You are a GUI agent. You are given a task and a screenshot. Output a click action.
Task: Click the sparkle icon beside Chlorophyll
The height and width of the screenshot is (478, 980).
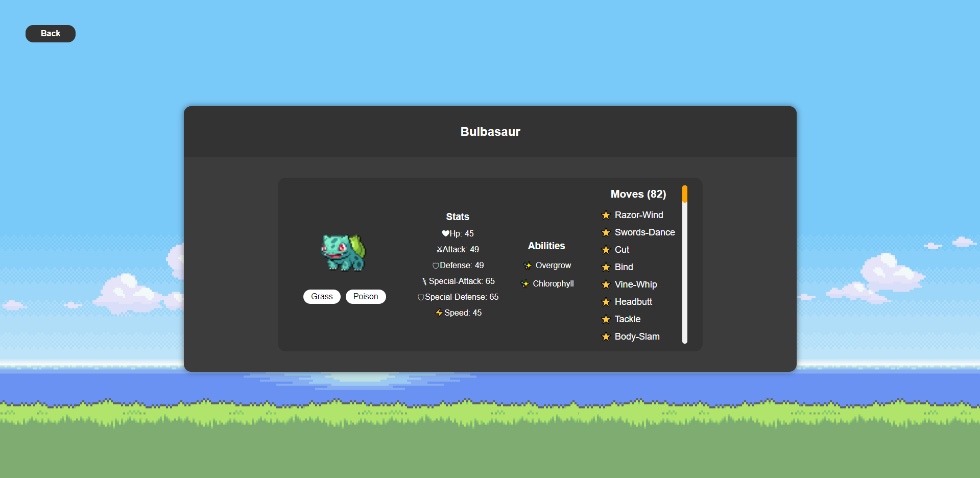(525, 283)
